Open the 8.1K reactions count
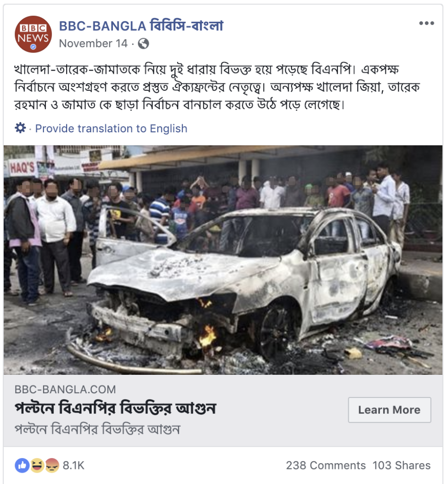The image size is (448, 484). coord(73,466)
